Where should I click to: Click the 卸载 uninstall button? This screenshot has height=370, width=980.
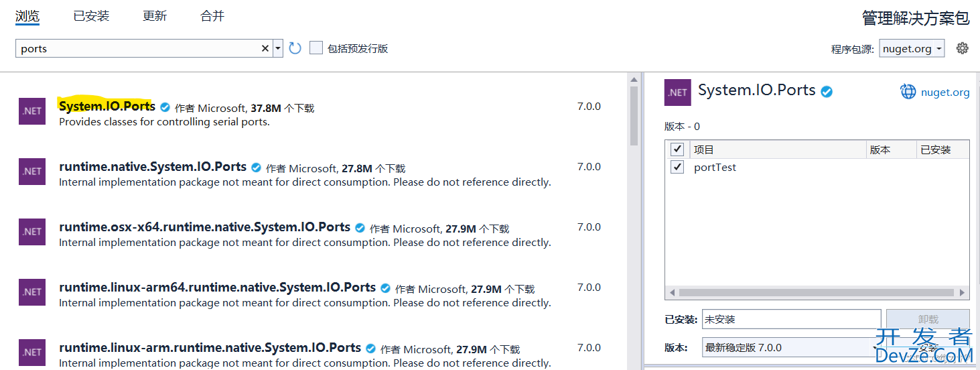click(x=928, y=320)
